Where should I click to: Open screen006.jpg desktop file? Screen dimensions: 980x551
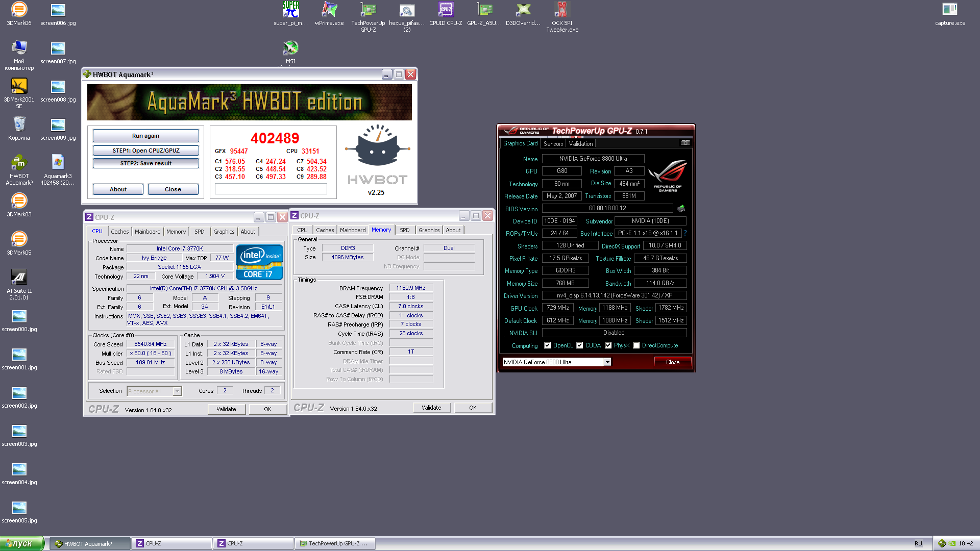pos(58,14)
